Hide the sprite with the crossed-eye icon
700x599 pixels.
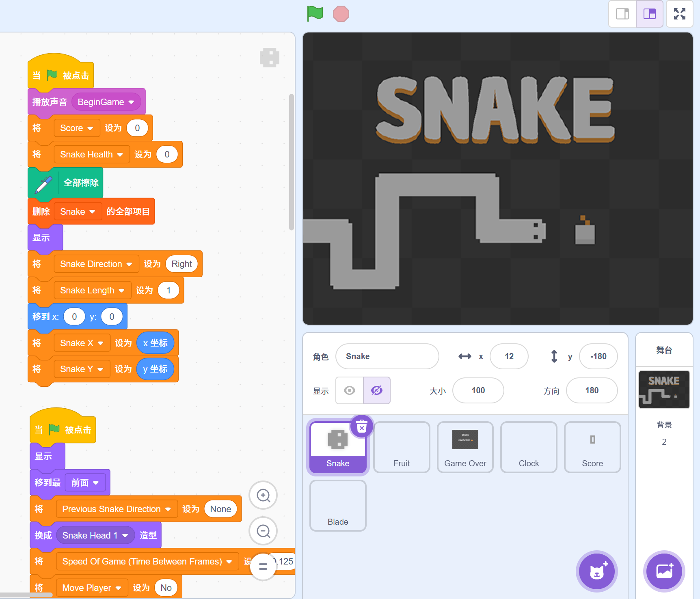[x=377, y=390]
